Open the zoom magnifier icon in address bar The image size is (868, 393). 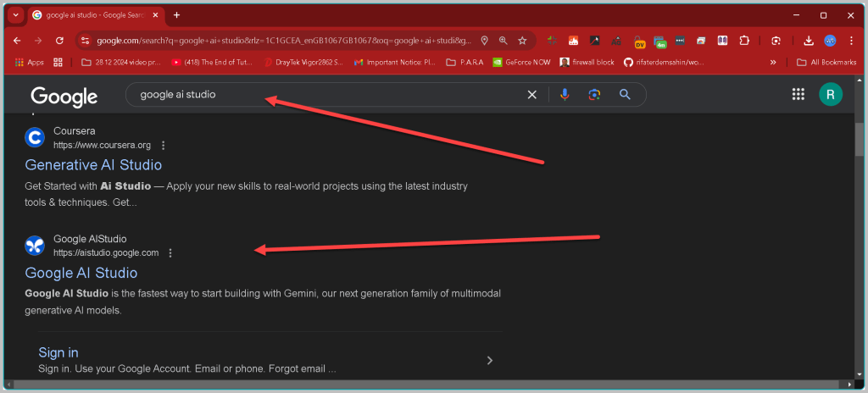(504, 41)
